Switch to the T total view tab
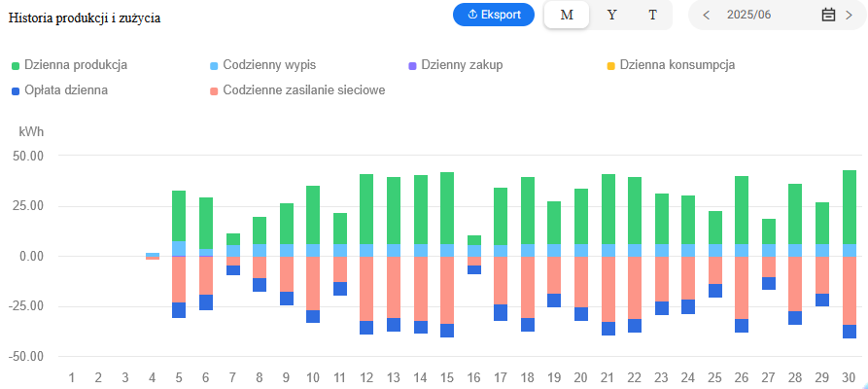868x389 pixels. click(x=652, y=15)
